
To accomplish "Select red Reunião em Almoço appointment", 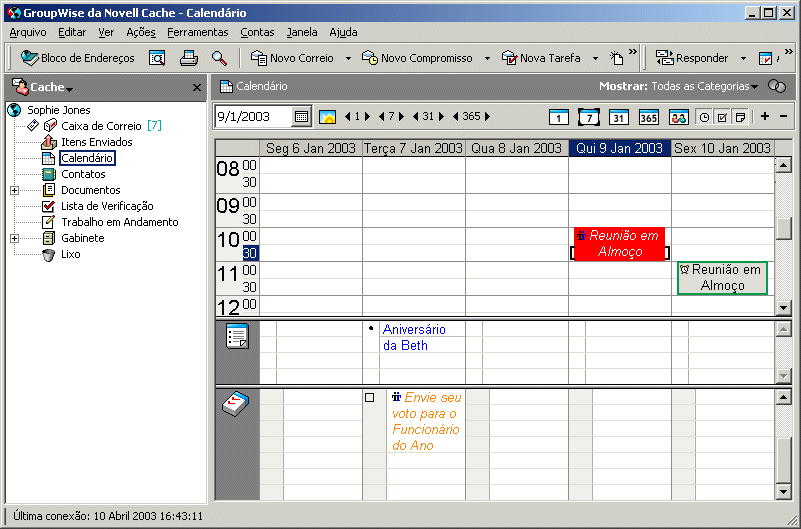I will (620, 244).
